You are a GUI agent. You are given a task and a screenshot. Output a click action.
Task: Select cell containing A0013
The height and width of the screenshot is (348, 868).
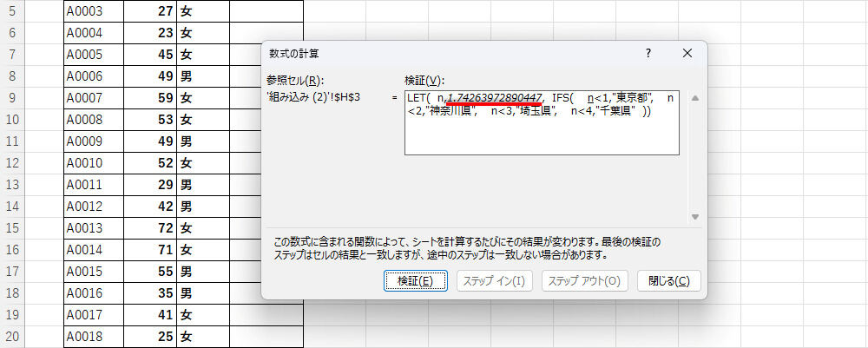(94, 228)
